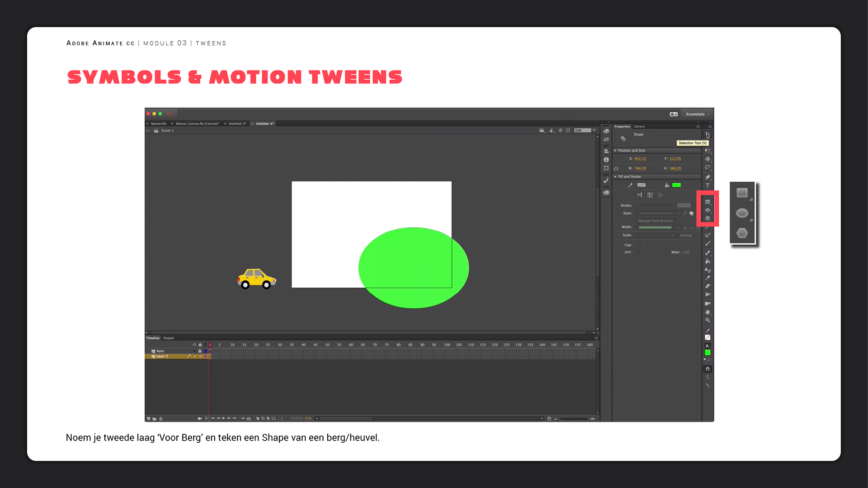
Task: Switch to the Library tab
Action: pos(639,127)
